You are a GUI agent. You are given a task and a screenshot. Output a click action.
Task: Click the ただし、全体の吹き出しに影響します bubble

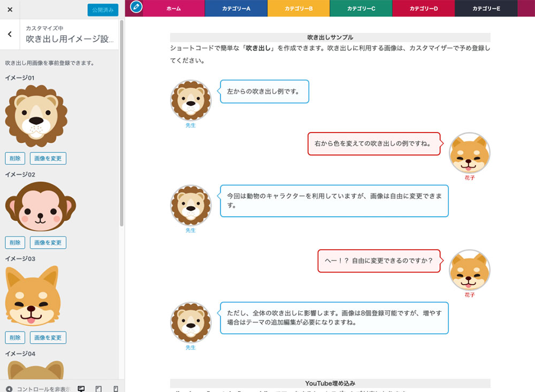pyautogui.click(x=334, y=318)
